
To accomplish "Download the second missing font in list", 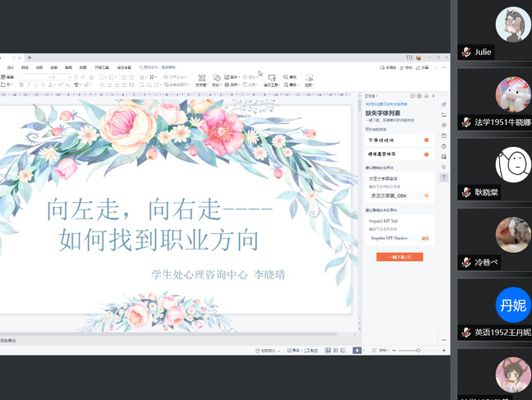I will coord(426,154).
